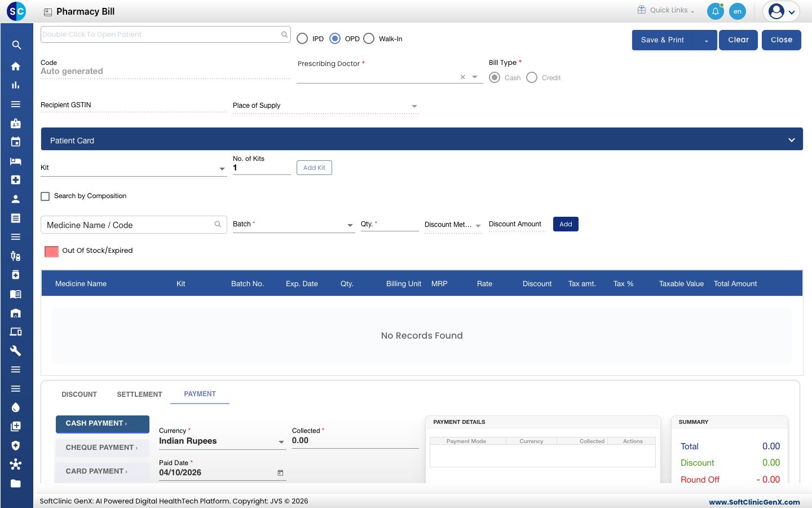Screen dimensions: 812x508
Task: Choose CHEQUE PAYMENT option
Action: [102, 448]
